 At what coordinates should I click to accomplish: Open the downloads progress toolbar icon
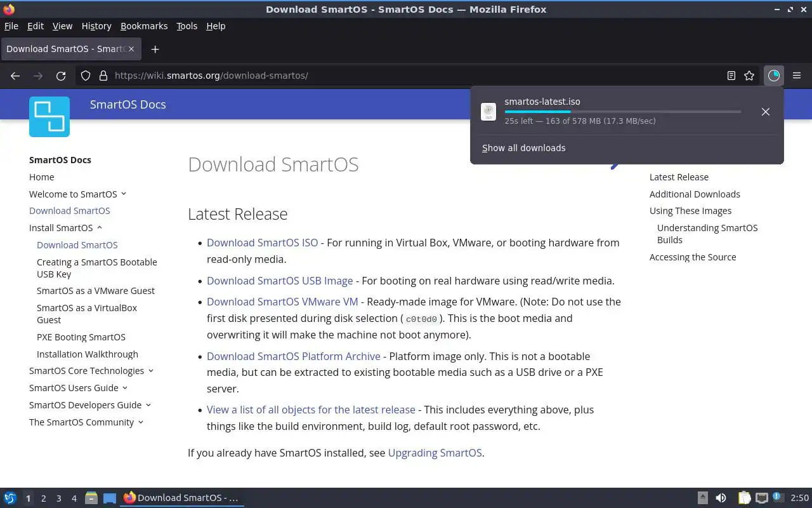pyautogui.click(x=774, y=76)
